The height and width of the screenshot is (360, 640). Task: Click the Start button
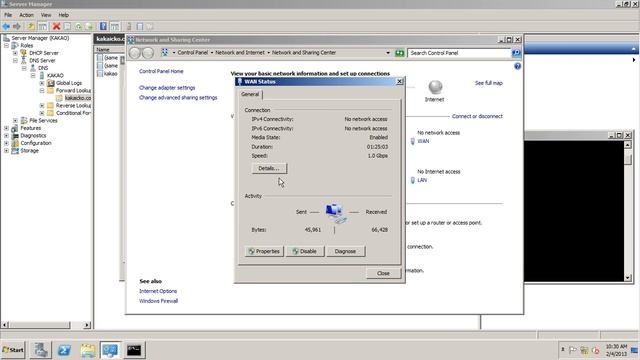coord(13,350)
